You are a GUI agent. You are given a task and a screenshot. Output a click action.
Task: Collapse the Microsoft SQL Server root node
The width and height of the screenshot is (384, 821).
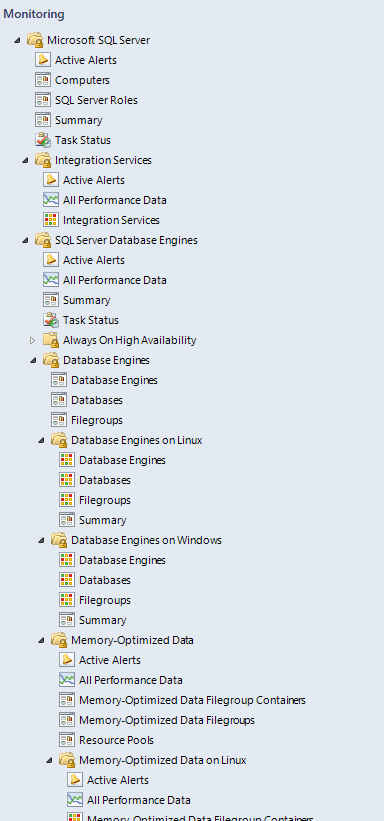tap(18, 40)
